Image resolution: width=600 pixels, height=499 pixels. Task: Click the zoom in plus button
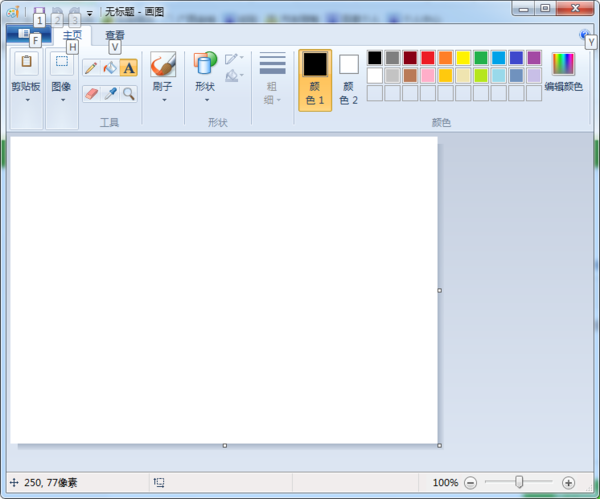[x=568, y=483]
